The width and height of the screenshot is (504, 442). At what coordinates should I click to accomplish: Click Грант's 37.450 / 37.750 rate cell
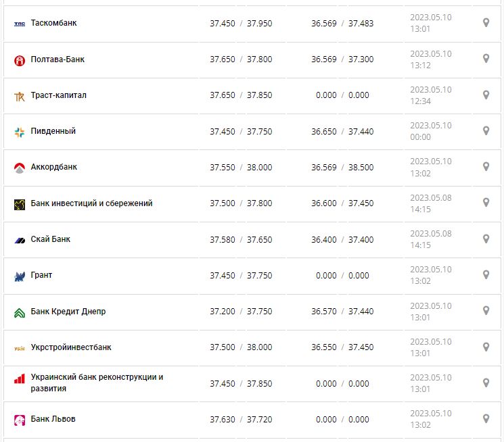coord(241,275)
